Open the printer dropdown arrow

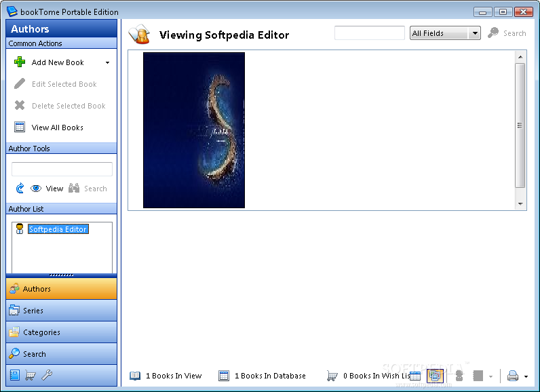point(526,376)
